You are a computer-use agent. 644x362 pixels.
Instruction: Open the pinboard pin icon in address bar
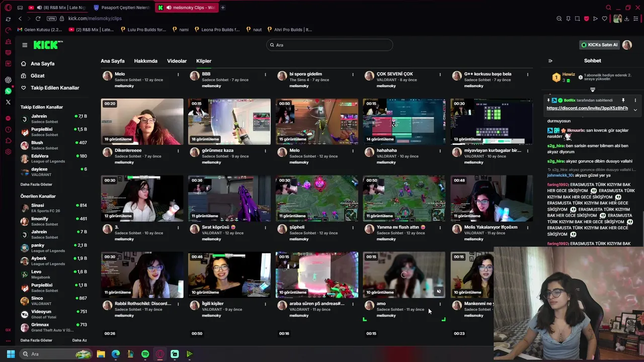coord(568,19)
